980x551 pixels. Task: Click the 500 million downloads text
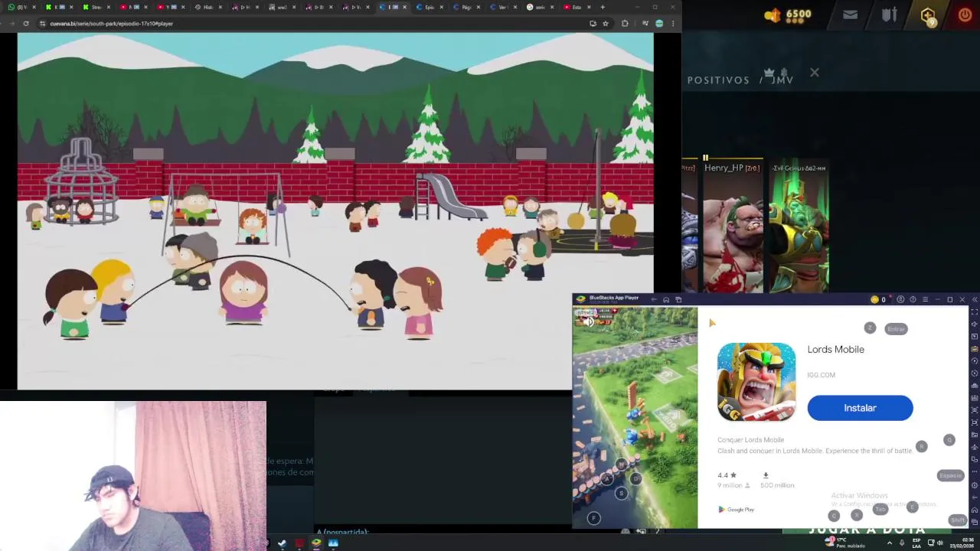tap(777, 485)
